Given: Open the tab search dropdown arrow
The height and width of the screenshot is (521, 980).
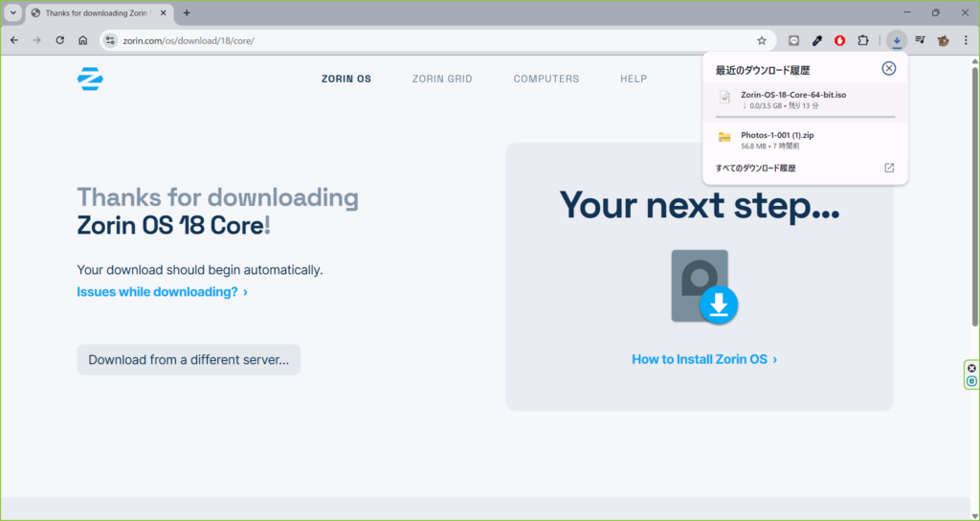Looking at the screenshot, I should tap(13, 12).
